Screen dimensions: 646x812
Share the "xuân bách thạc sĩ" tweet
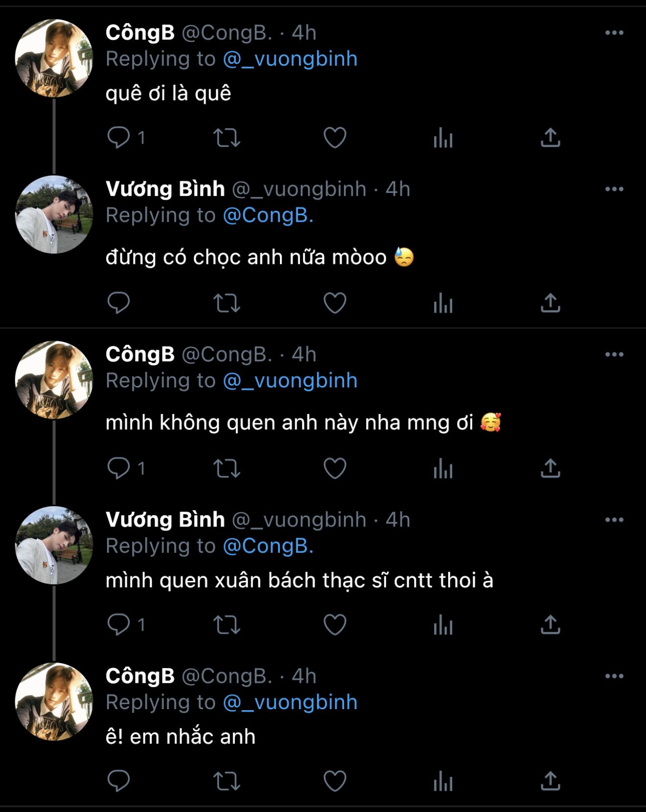[x=551, y=624]
